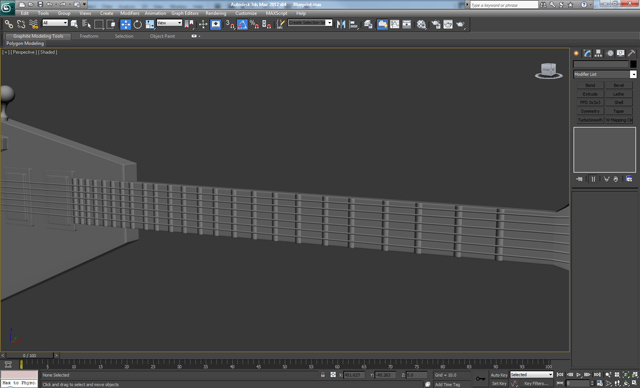
Task: Expand Polygon Modeling panel
Action: tap(25, 43)
